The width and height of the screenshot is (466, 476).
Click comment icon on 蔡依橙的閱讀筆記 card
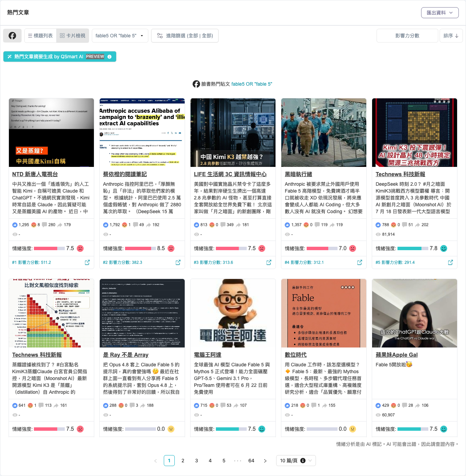(x=135, y=225)
